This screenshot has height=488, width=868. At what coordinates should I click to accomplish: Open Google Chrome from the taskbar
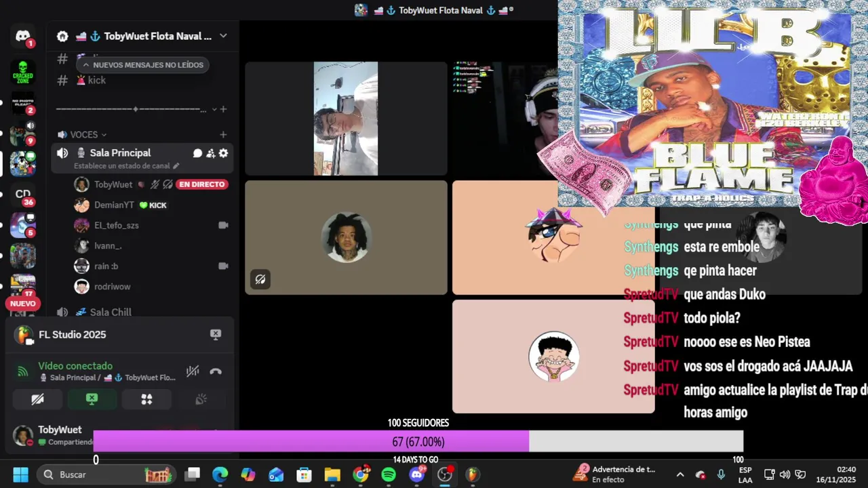[361, 474]
